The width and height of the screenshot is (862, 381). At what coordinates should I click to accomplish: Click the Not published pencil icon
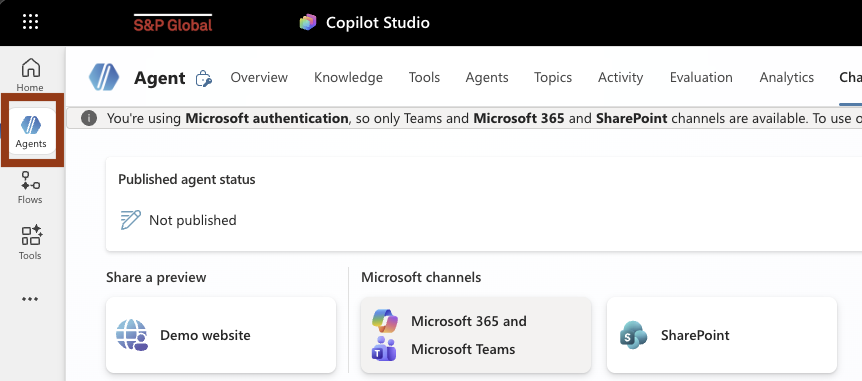[x=130, y=220]
